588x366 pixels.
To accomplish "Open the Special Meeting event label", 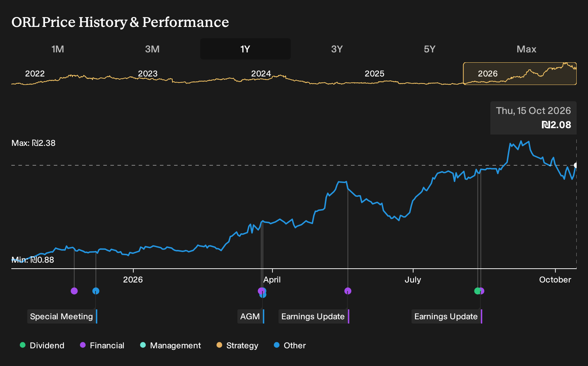I will pyautogui.click(x=62, y=316).
